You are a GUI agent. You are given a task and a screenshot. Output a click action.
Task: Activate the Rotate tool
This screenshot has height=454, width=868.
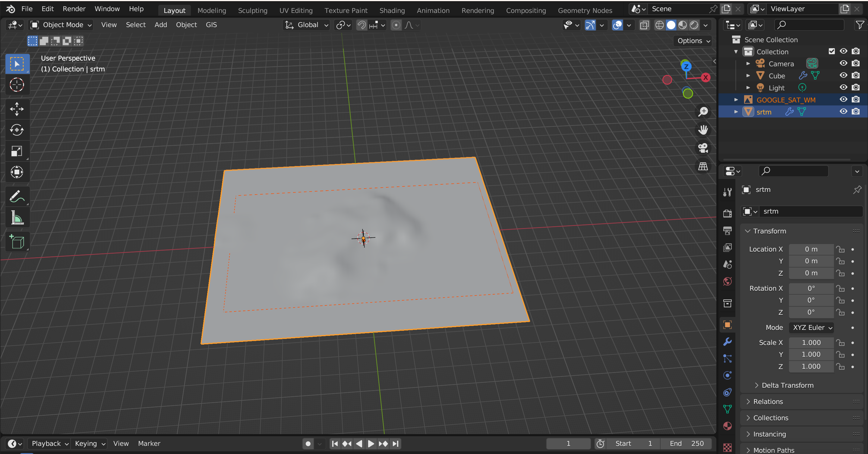point(17,130)
